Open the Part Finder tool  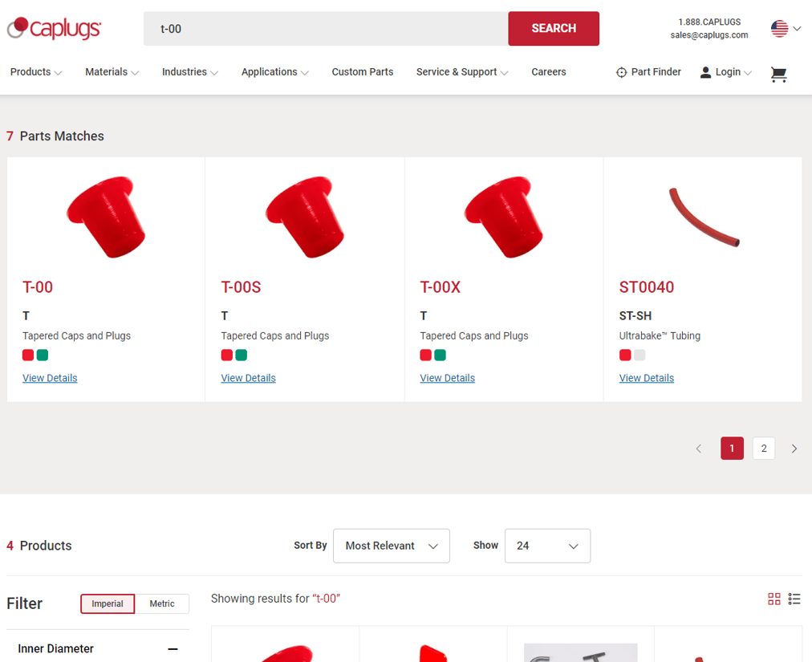point(648,72)
